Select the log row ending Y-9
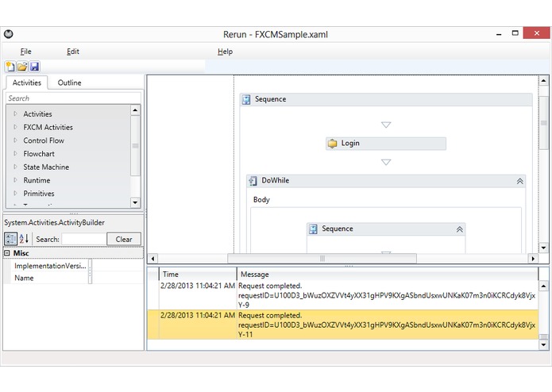552x392 pixels. [x=343, y=295]
